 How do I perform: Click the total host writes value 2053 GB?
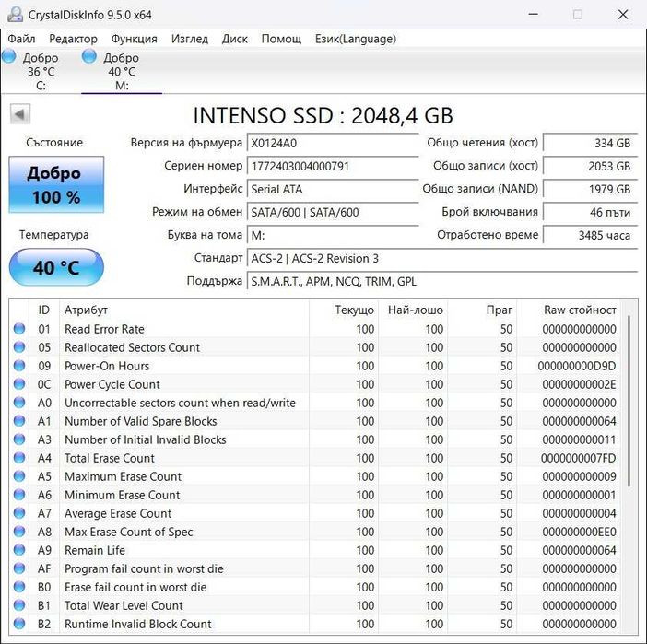(x=591, y=166)
